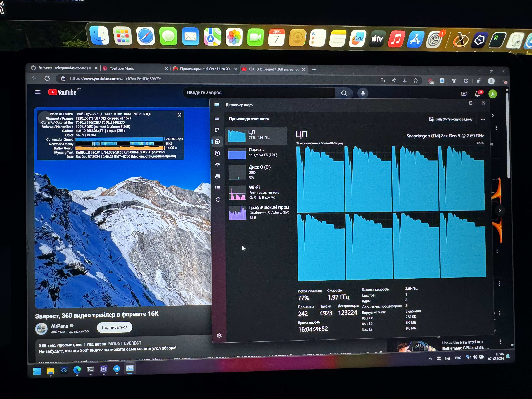
Task: Open Users page in Task Manager sidebar
Action: pos(218,176)
